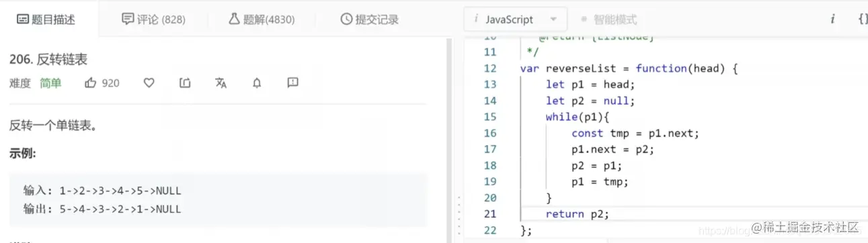
Task: Click the bell notification icon
Action: coord(257,83)
